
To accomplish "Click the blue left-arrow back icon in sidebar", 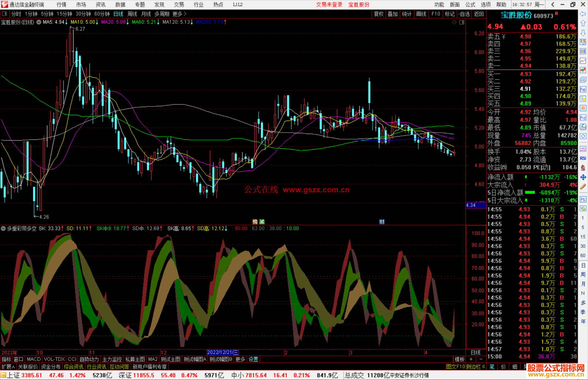I will 583,14.
